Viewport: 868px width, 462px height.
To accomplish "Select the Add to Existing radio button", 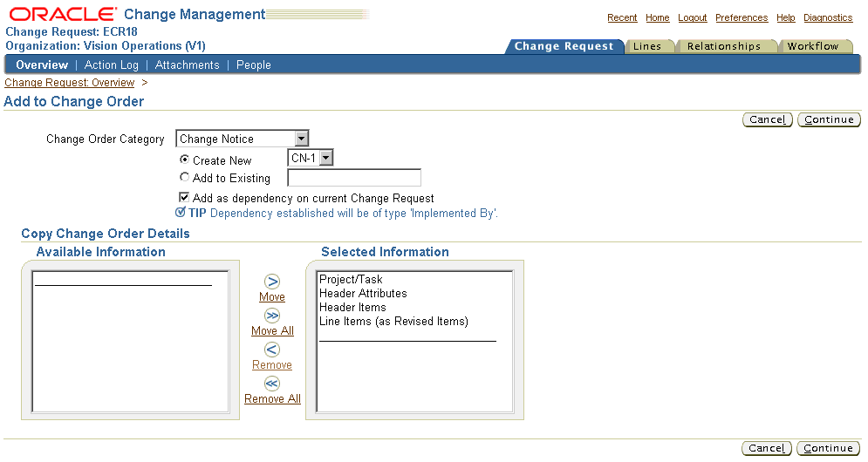I will point(184,177).
